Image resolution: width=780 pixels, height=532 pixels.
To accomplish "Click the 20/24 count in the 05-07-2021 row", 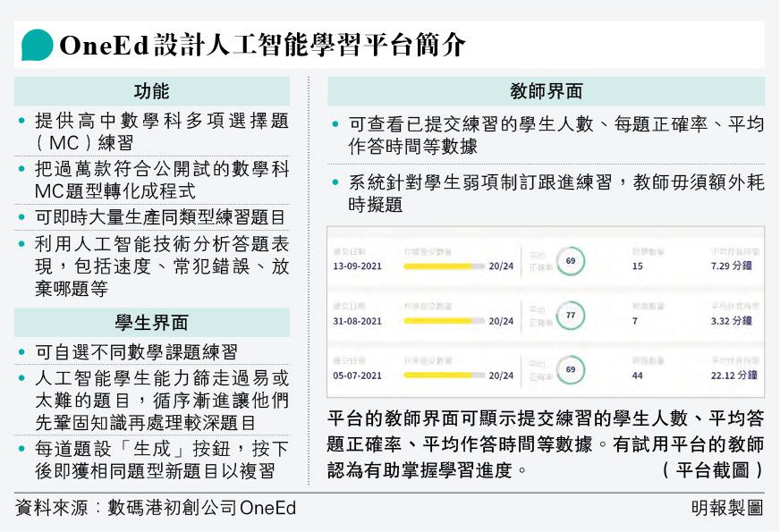I will [501, 376].
